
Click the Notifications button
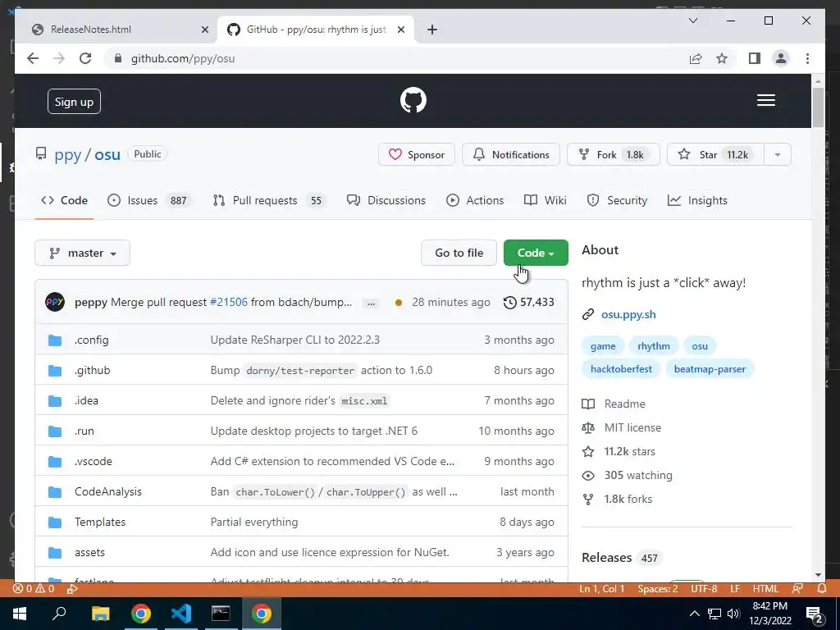511,155
